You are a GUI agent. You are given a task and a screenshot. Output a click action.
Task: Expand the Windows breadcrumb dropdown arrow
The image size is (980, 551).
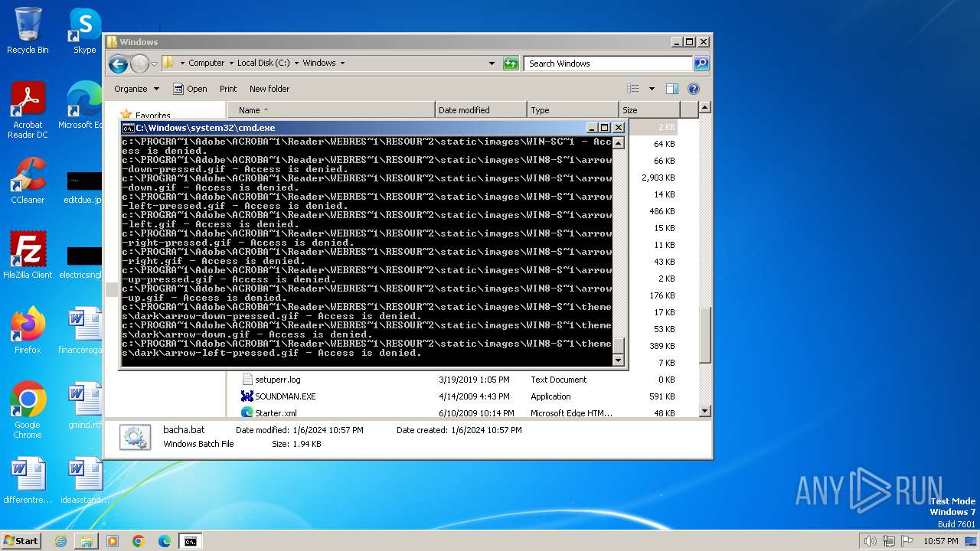click(x=342, y=64)
